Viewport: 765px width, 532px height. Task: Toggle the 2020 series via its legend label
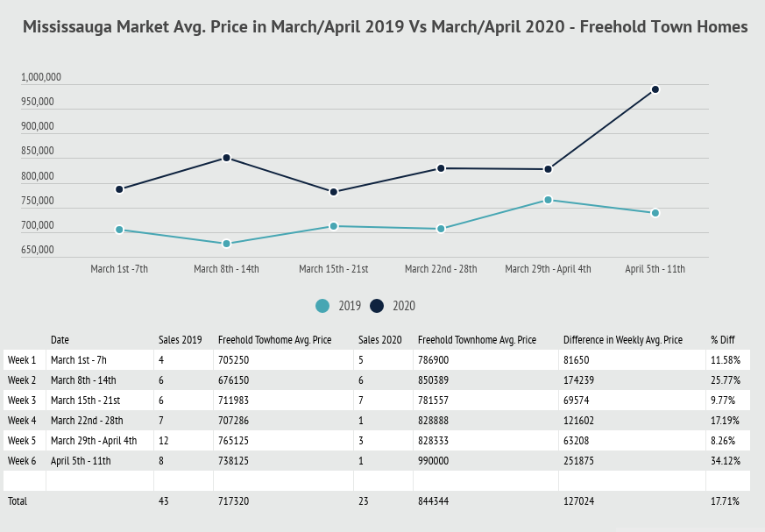404,306
